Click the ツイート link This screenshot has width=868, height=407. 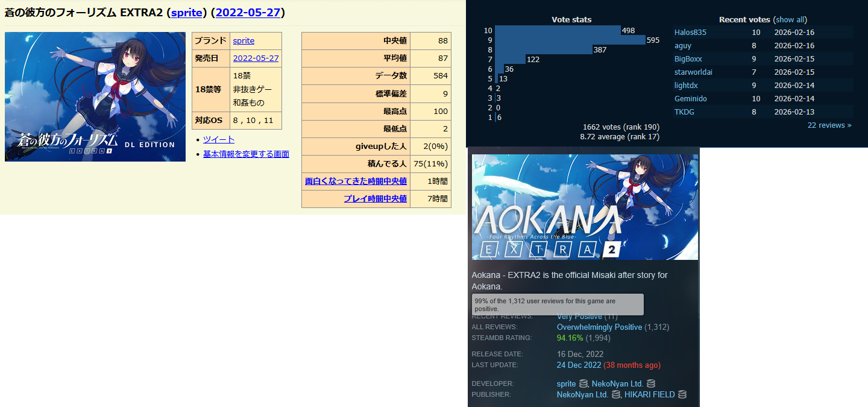[x=219, y=140]
